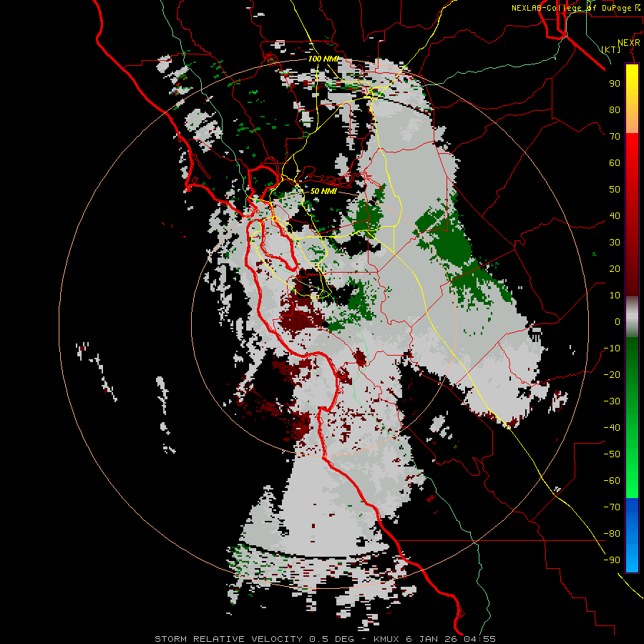Click the NEXR label above the color scale
This screenshot has height=644, width=644.
coord(628,43)
